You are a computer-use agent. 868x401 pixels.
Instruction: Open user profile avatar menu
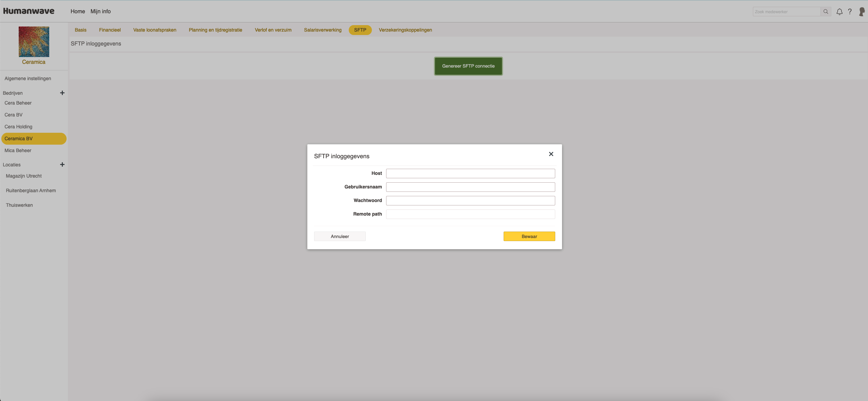[x=862, y=12]
